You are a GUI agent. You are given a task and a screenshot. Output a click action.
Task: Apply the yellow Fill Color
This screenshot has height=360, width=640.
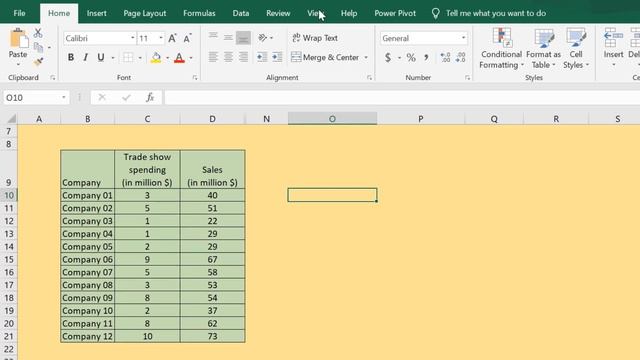(x=156, y=58)
